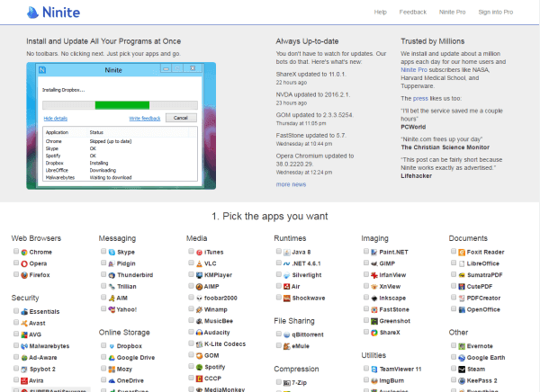Image resolution: width=540 pixels, height=392 pixels.
Task: Click the ImgBurn label
Action: coord(391,380)
